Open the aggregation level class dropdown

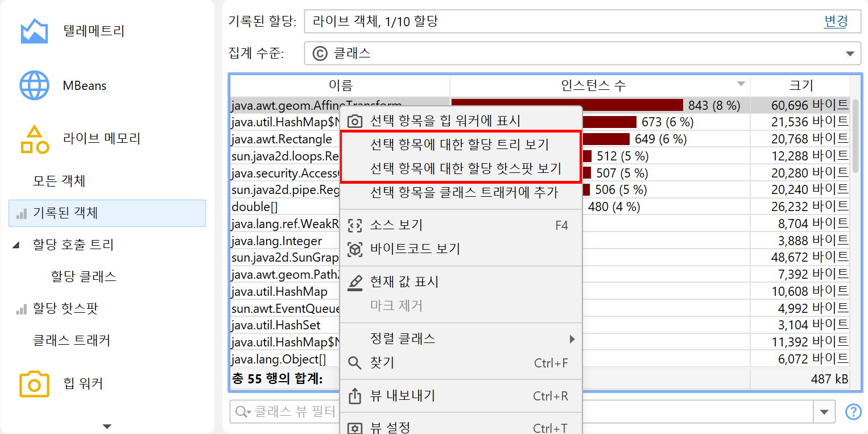tap(582, 53)
